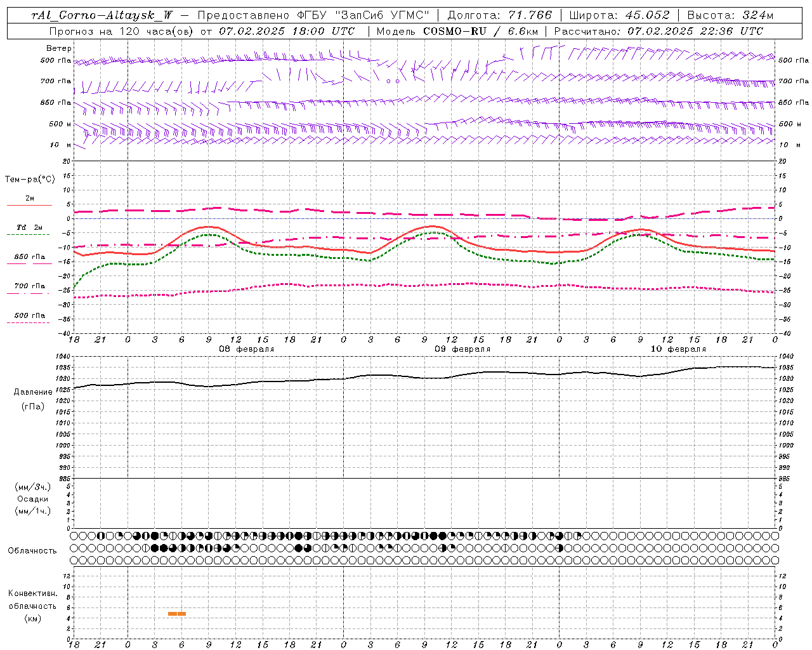Screen dimensions: 812x650
Task: Click the Долгота: 71.766 value
Action: tap(501, 16)
